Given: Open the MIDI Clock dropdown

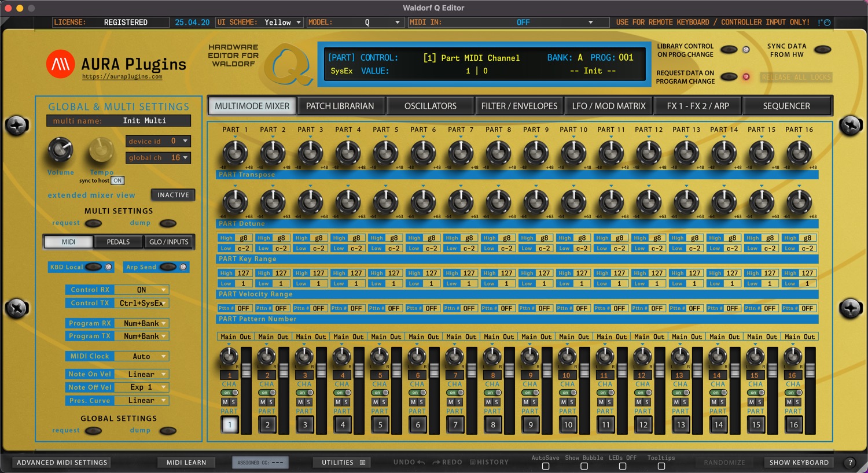Looking at the screenshot, I should pos(141,356).
